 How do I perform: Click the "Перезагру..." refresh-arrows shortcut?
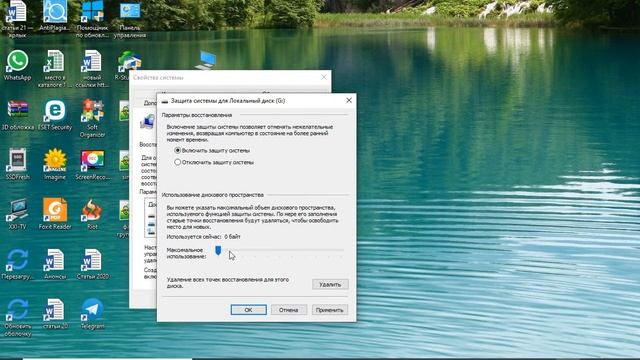click(17, 264)
